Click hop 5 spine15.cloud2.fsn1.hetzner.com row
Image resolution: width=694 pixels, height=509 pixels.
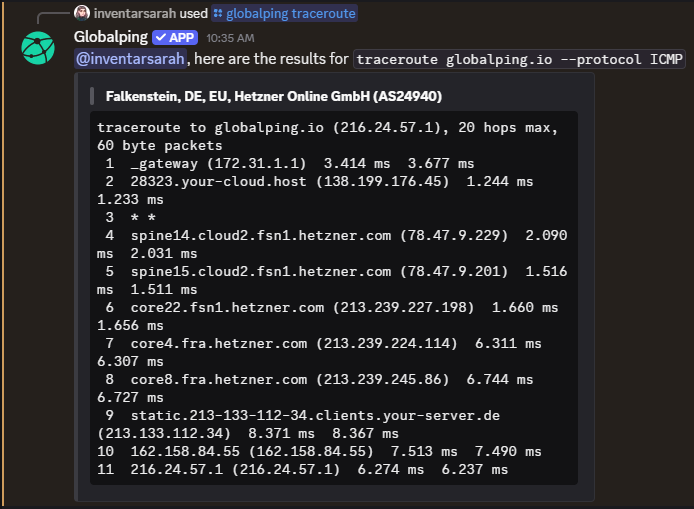coord(332,280)
